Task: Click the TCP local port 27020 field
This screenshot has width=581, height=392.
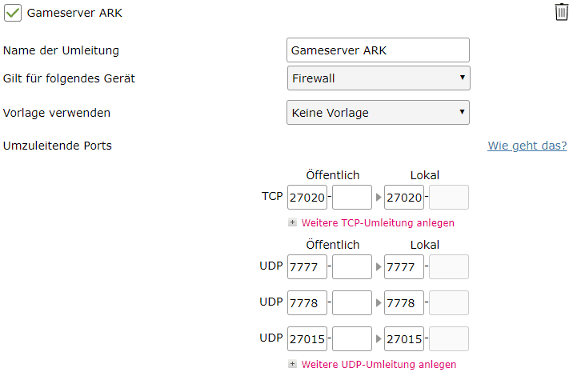Action: (x=404, y=198)
